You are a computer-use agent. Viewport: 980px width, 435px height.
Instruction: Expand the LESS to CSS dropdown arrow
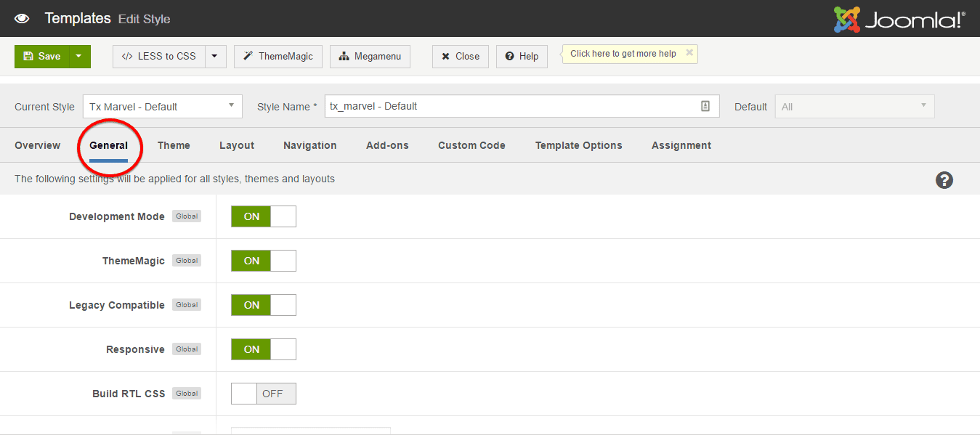[x=215, y=57]
